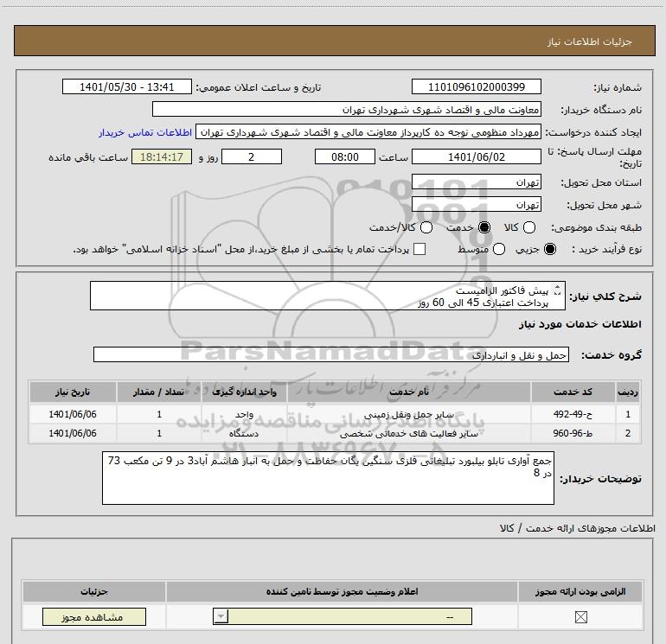Open the اطلاعات تماس خریدار link

coord(145,133)
